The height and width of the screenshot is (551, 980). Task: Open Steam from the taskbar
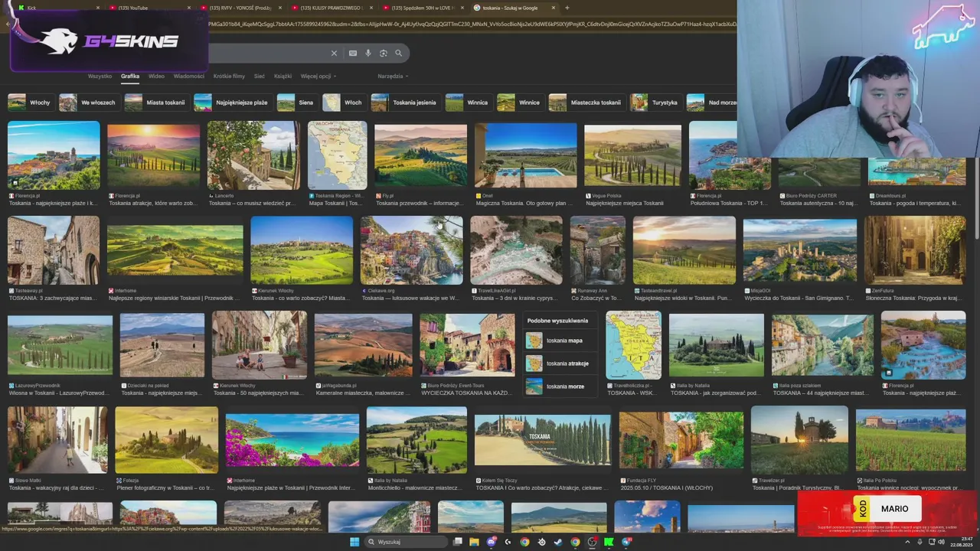pos(558,542)
